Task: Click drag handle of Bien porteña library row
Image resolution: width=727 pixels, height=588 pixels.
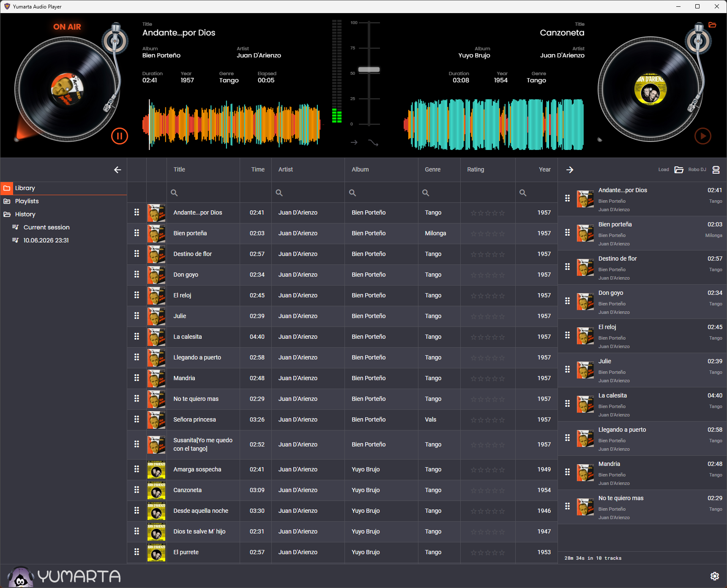Action: pos(137,233)
